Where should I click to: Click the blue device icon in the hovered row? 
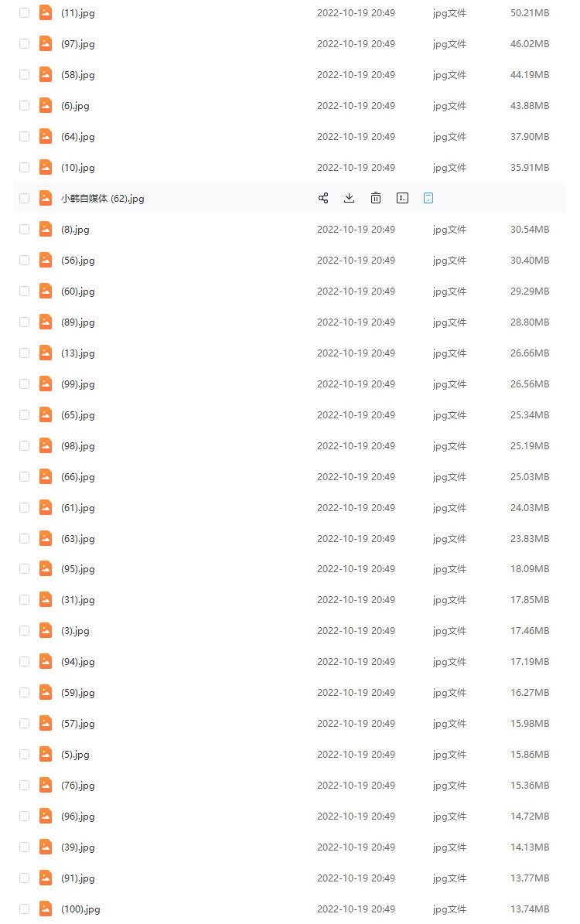428,198
